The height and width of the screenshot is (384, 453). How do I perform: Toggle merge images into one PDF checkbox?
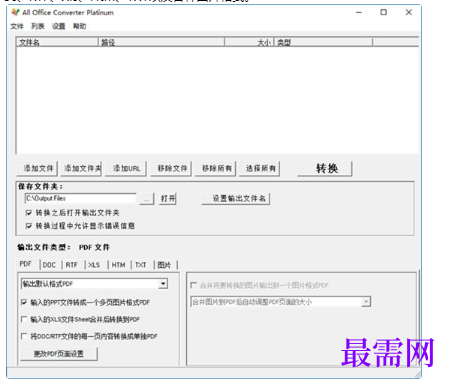[193, 285]
